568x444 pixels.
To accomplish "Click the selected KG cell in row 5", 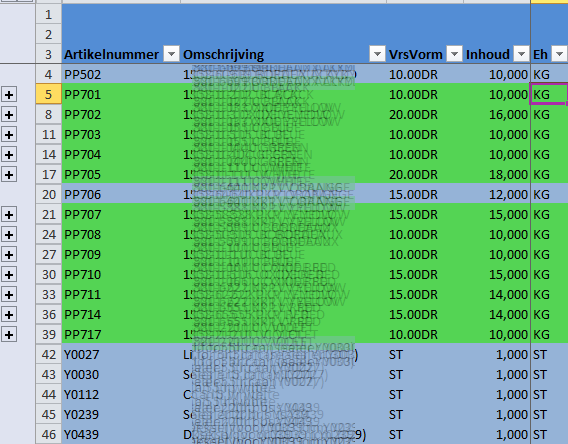I will tap(549, 95).
